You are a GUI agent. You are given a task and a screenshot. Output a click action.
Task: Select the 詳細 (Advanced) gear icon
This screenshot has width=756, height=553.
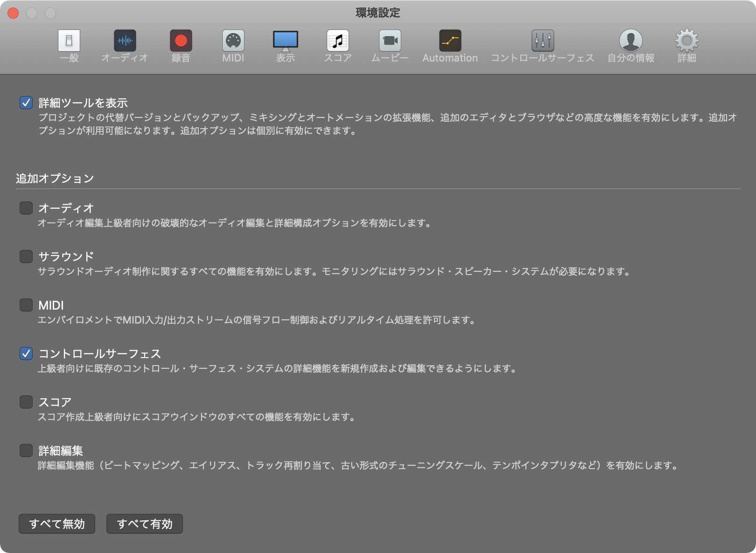pos(687,41)
